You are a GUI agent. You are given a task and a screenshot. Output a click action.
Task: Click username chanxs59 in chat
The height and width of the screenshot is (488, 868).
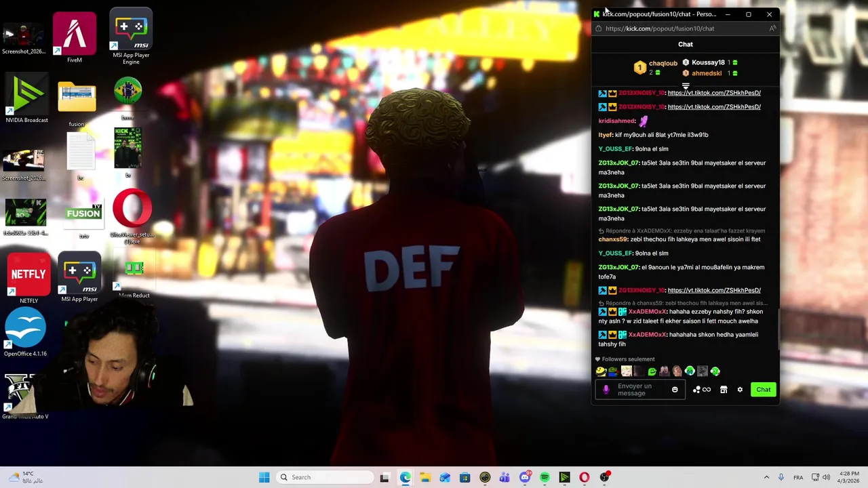coord(613,239)
